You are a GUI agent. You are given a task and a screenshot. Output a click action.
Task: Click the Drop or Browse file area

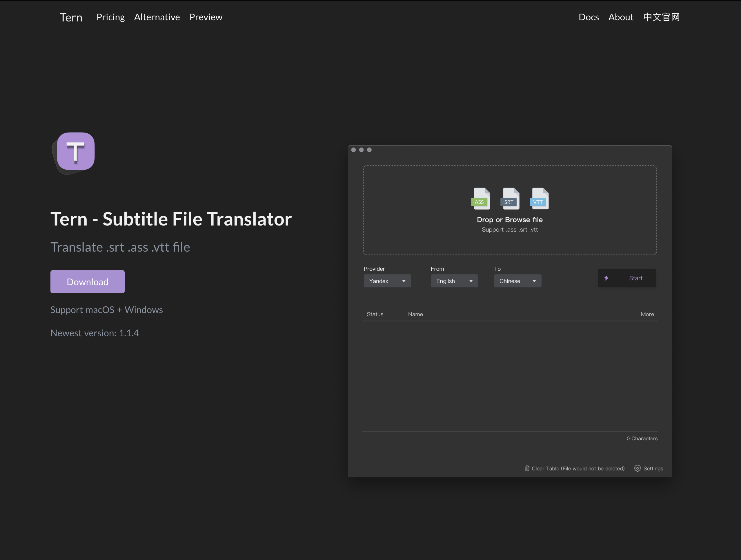[x=510, y=220]
